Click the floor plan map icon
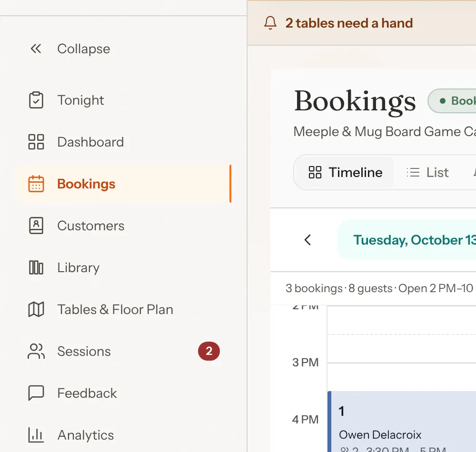Image resolution: width=476 pixels, height=452 pixels. coord(36,309)
